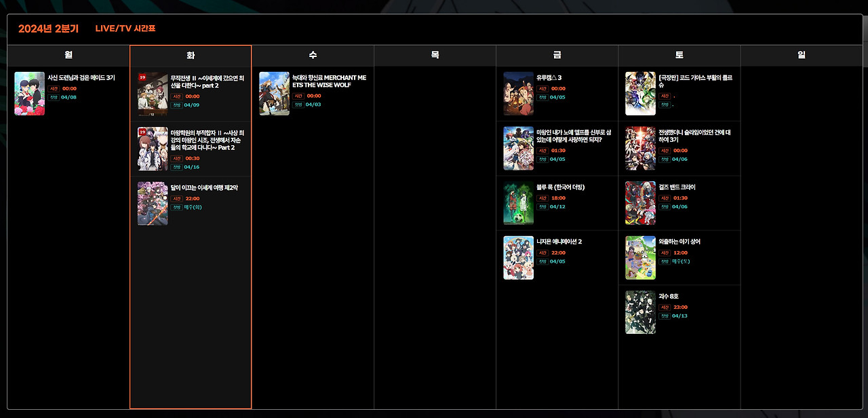The image size is (868, 418).
Task: Click the LIVE/TV 시간표 label
Action: point(125,28)
